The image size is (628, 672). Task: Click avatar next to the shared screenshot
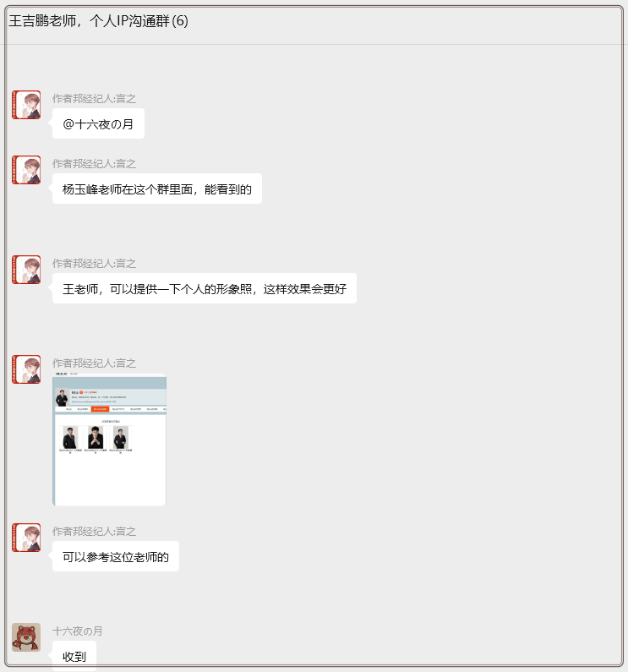(26, 369)
